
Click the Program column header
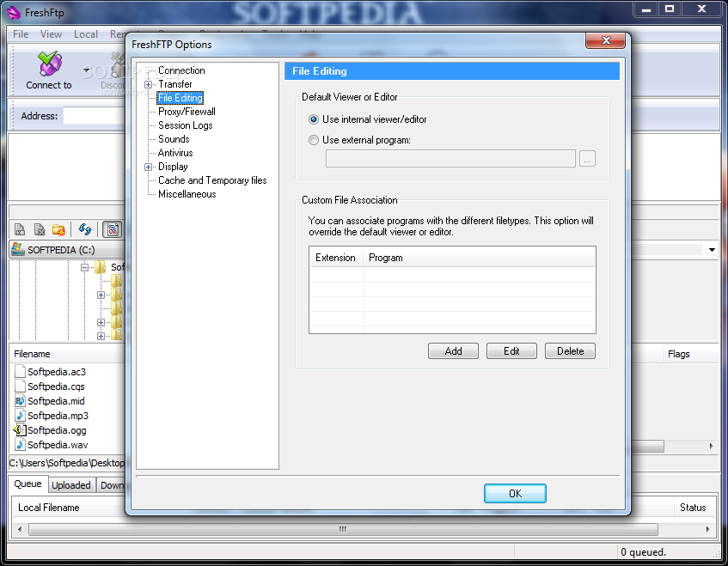(x=479, y=258)
